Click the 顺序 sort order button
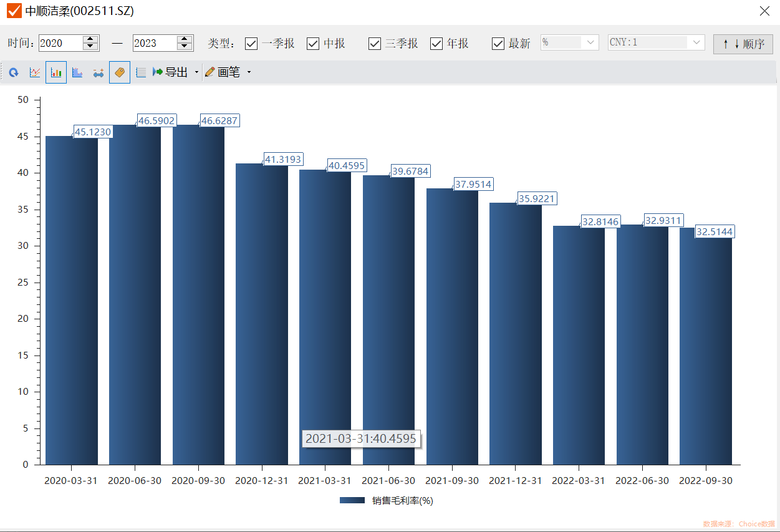 click(x=743, y=44)
